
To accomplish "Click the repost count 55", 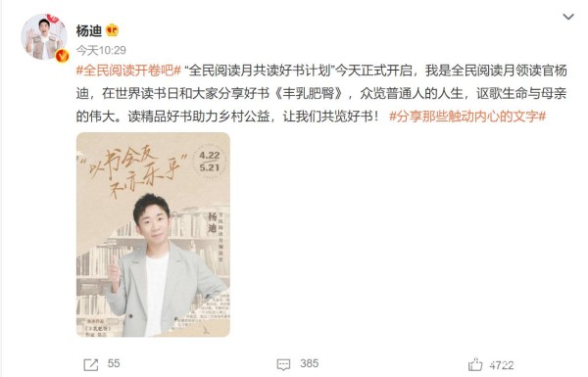I will [x=114, y=363].
